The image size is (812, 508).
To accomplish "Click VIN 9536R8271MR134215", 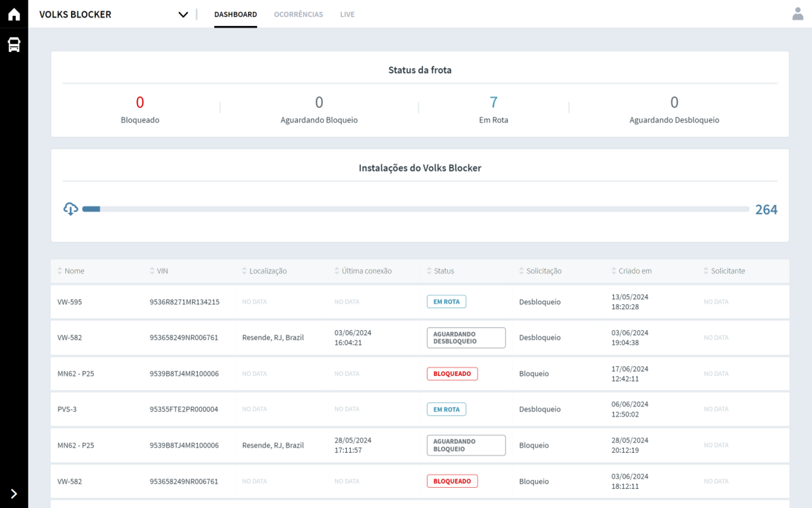I will click(x=185, y=302).
